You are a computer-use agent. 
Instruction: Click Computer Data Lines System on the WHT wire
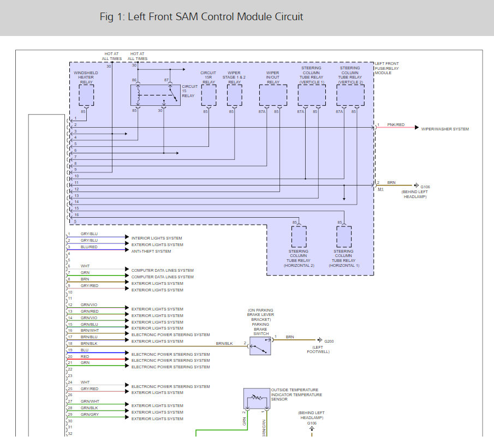tap(162, 270)
